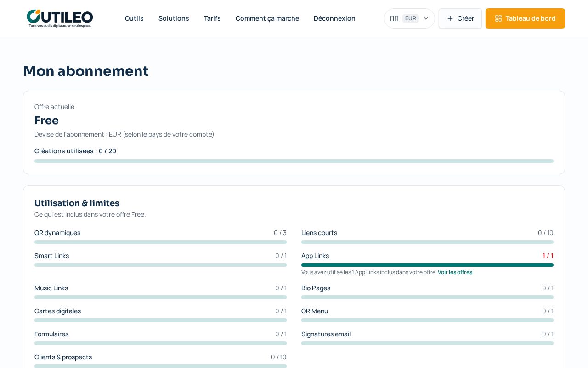The width and height of the screenshot is (588, 368).
Task: Click the Liens courts 0 / 10 value
Action: [x=546, y=233]
